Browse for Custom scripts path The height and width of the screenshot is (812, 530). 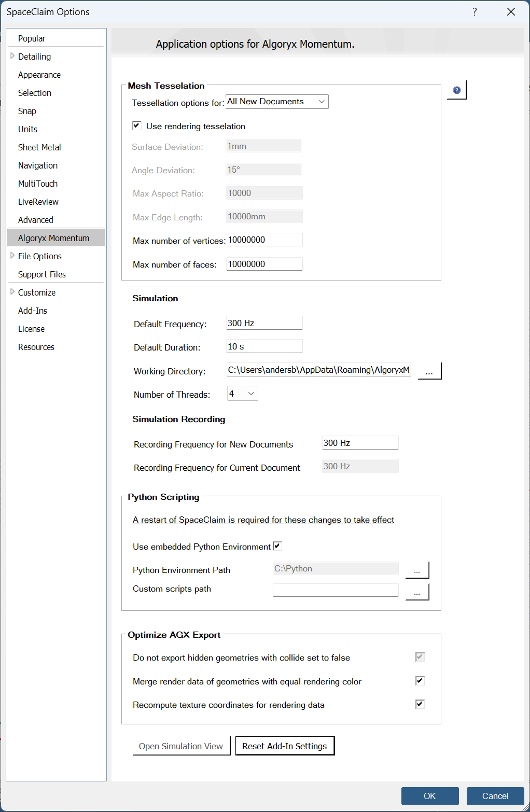tap(417, 592)
